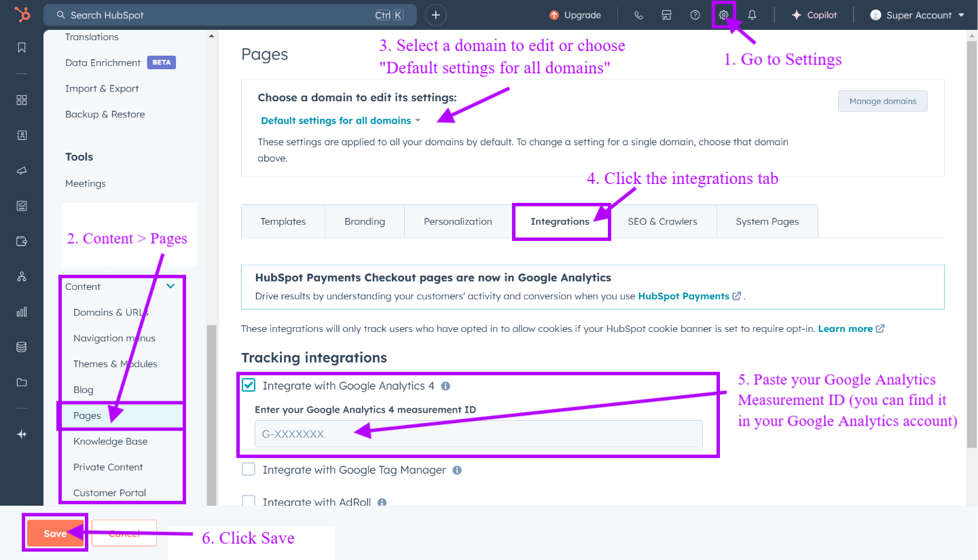Collapse the Content section chevron
Screen dimensions: 978x560
point(170,286)
